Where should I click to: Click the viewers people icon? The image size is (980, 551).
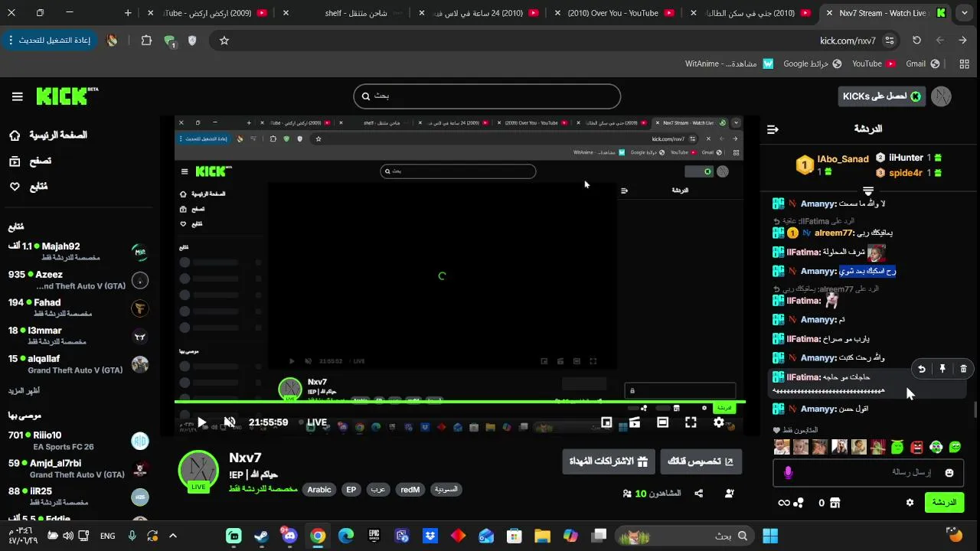coord(628,494)
